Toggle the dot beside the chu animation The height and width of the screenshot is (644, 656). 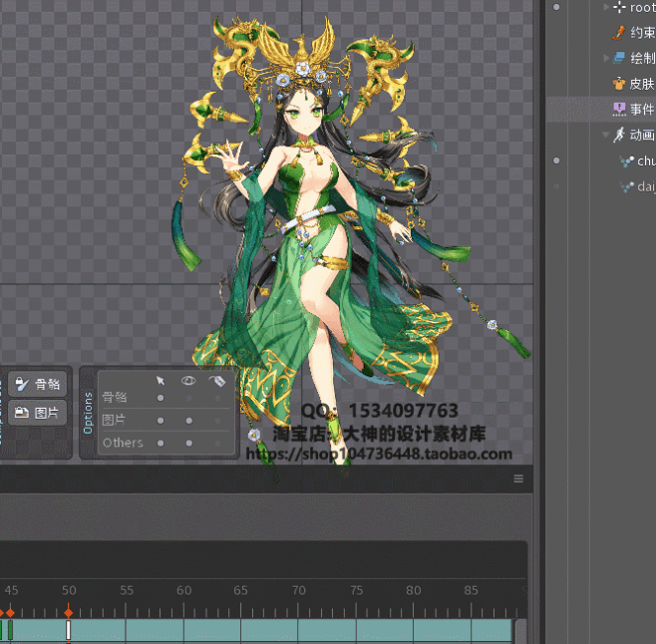(x=556, y=161)
